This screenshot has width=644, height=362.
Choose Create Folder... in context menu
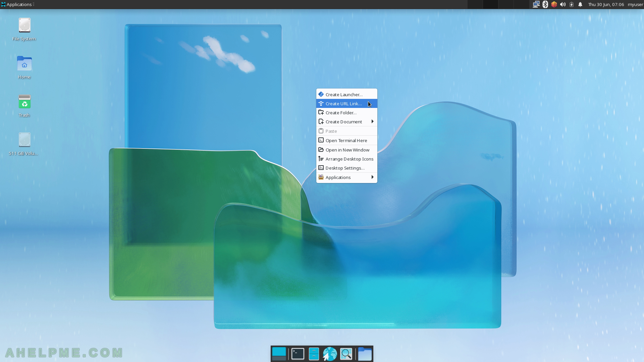[347, 113]
